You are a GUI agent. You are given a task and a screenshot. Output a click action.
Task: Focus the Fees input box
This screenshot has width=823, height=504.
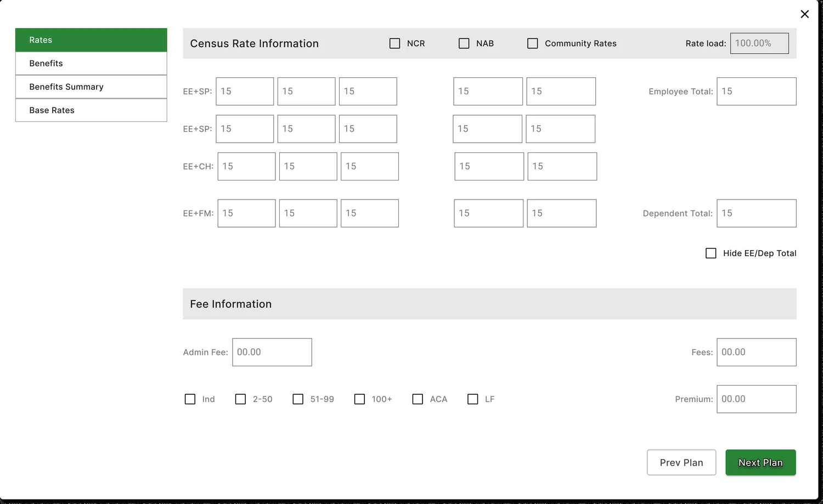coord(757,352)
